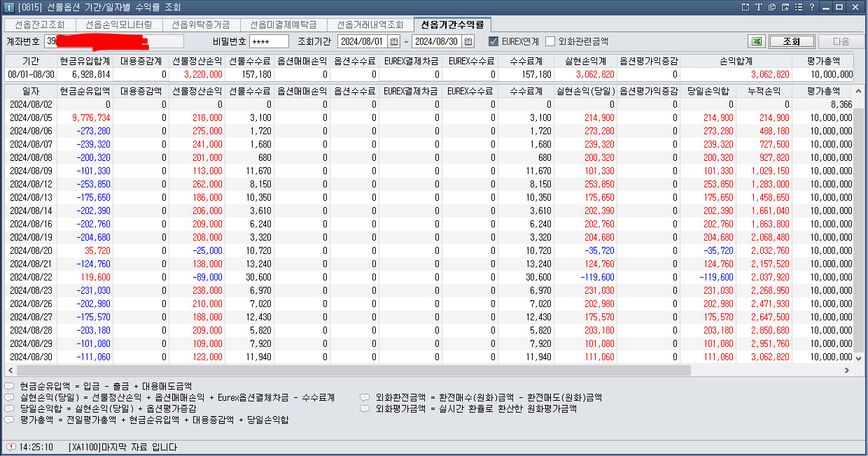Click note bubble icon beside 당일손익합 formula
The width and height of the screenshot is (868, 456).
(x=9, y=408)
